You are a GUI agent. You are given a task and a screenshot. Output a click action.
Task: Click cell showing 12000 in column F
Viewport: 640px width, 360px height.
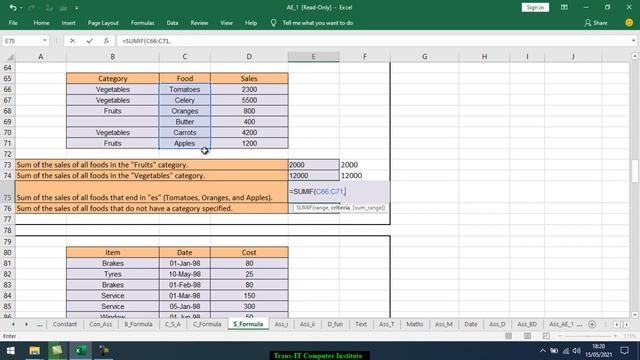tap(364, 176)
